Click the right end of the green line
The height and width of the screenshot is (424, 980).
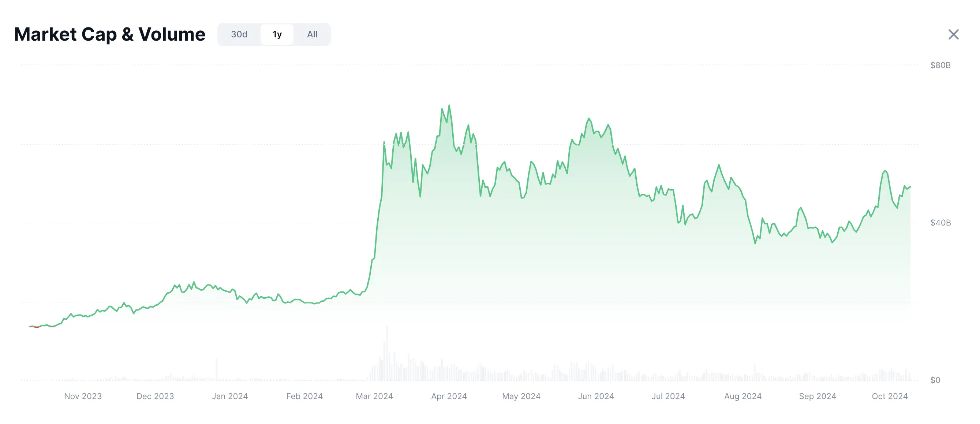coord(910,187)
